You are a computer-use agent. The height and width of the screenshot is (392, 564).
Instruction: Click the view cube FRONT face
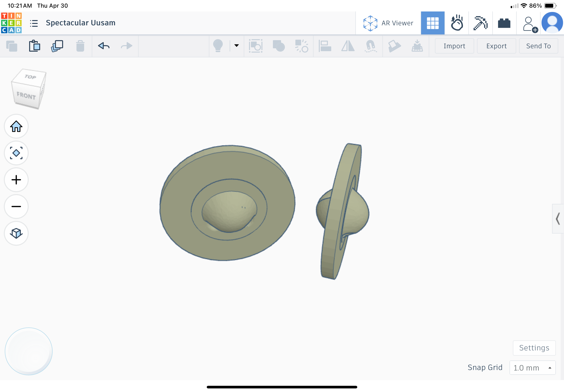pyautogui.click(x=26, y=95)
